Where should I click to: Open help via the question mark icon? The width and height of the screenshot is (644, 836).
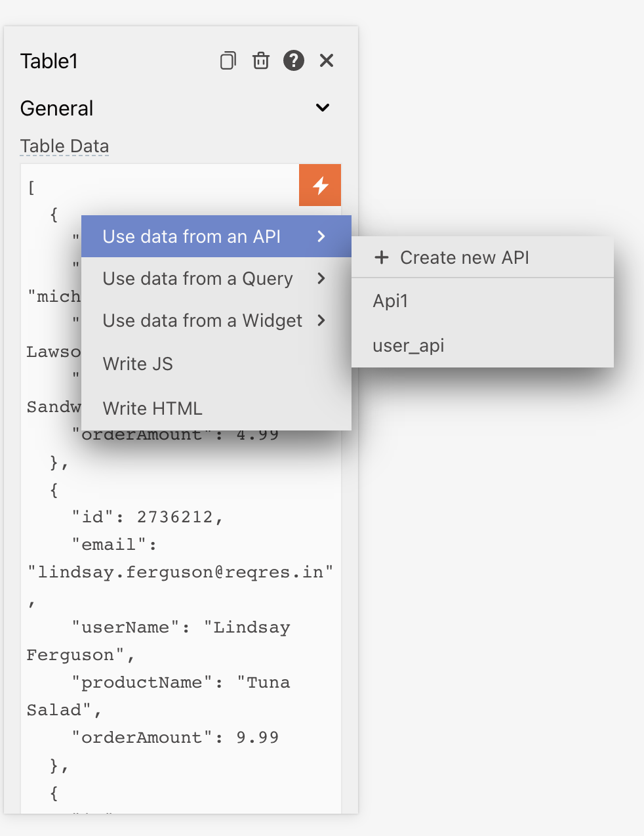point(294,60)
